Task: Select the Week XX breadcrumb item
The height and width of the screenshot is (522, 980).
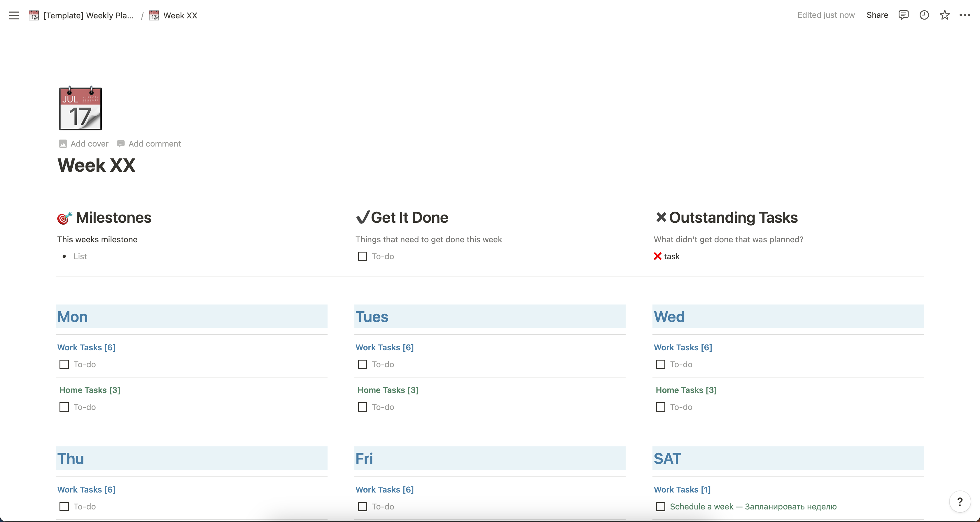Action: click(180, 15)
